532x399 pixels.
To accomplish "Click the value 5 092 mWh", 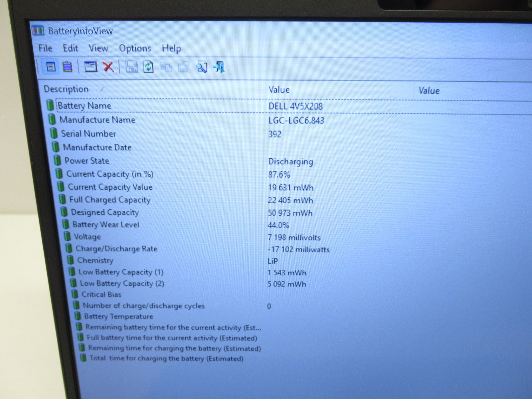I will (287, 284).
